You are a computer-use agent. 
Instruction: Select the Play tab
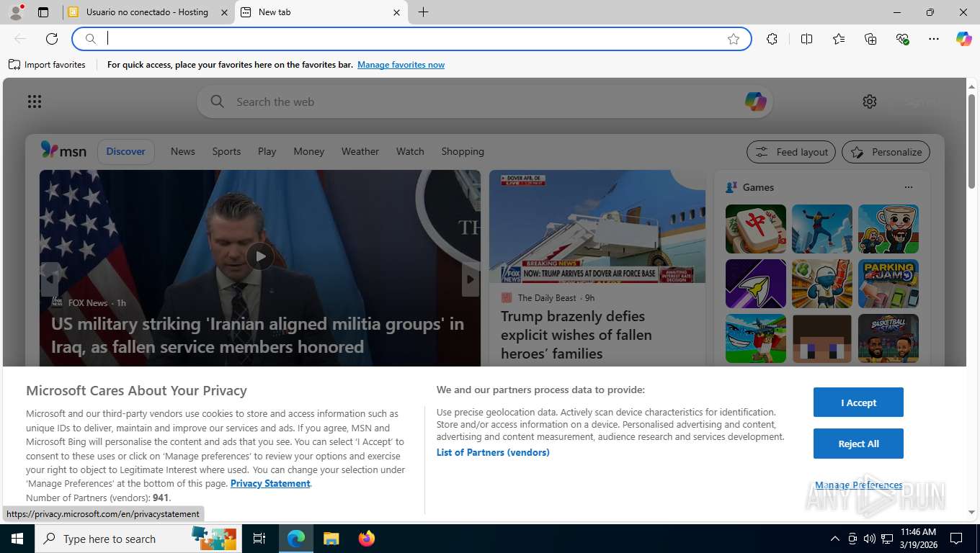[x=267, y=151]
